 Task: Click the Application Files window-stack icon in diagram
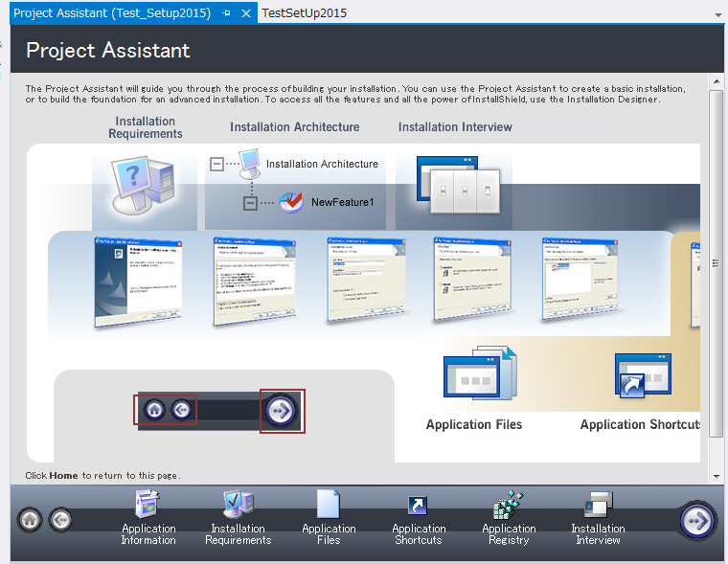(x=480, y=373)
